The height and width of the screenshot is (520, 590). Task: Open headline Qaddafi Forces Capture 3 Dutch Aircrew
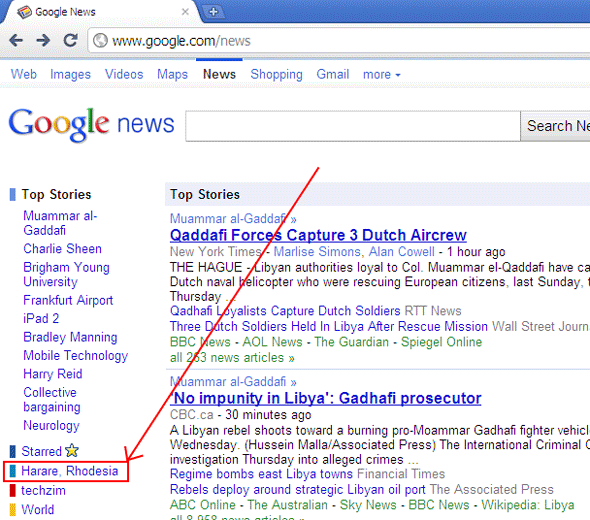point(318,235)
